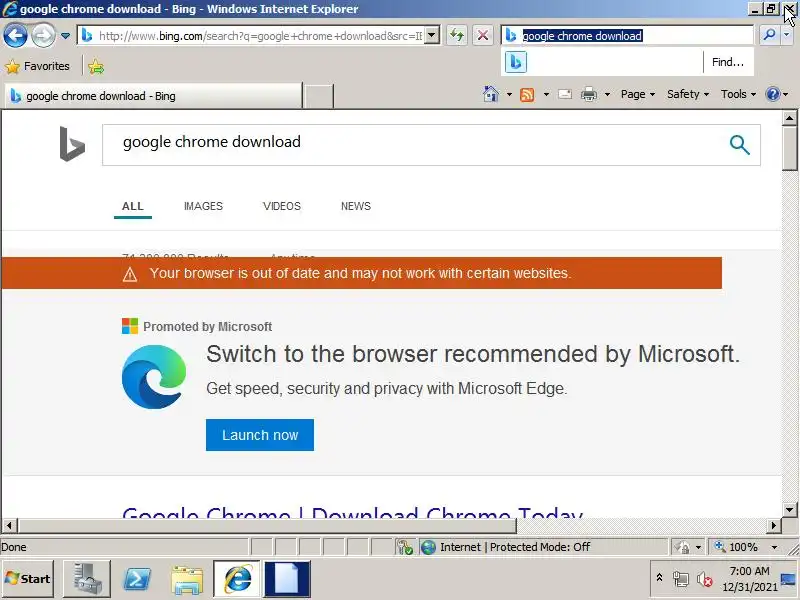
Task: Run search with the magnifier toolbar button
Action: click(x=769, y=35)
